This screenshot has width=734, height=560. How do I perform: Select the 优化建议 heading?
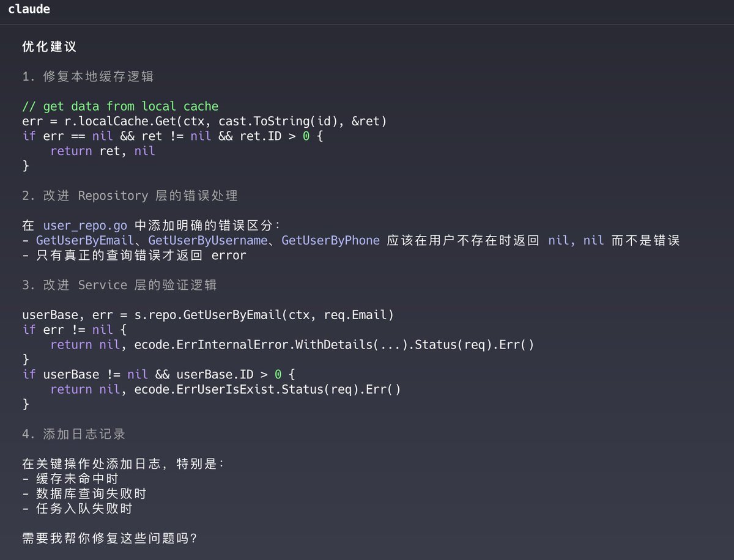click(49, 46)
